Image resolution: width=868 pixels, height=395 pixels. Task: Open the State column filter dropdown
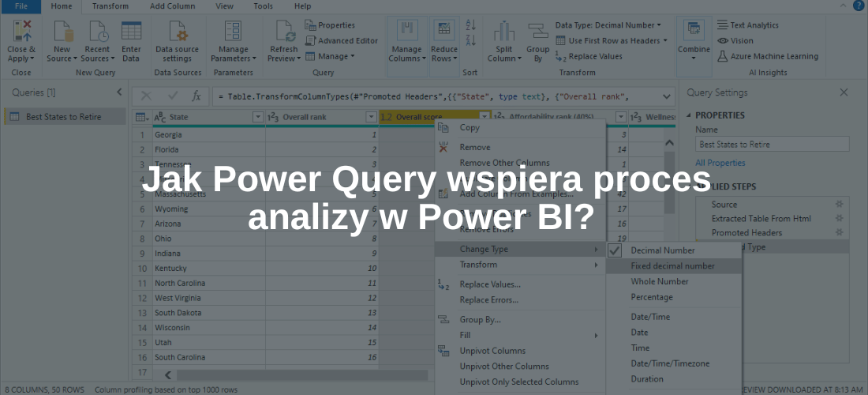pyautogui.click(x=257, y=117)
